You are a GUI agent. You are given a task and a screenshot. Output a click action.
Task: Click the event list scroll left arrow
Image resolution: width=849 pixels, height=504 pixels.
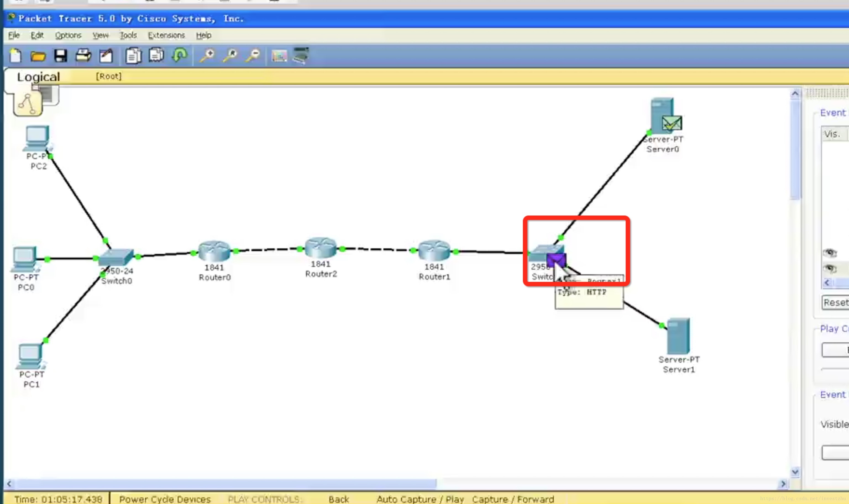coord(827,283)
